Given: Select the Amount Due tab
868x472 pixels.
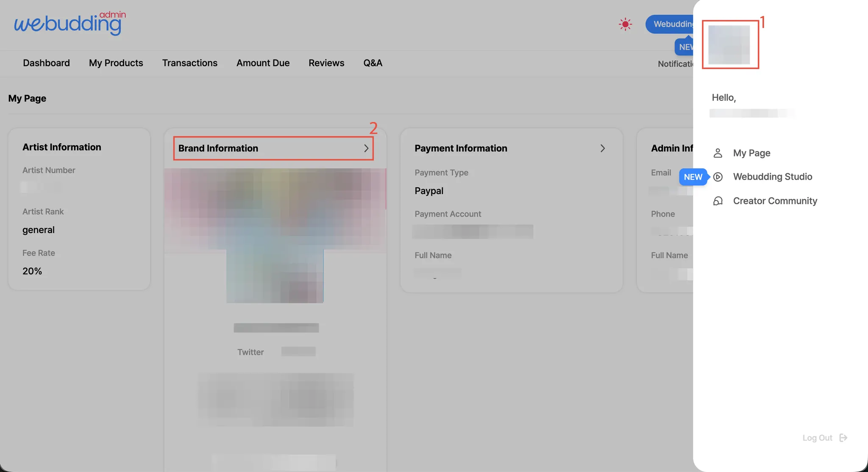Looking at the screenshot, I should pyautogui.click(x=263, y=63).
